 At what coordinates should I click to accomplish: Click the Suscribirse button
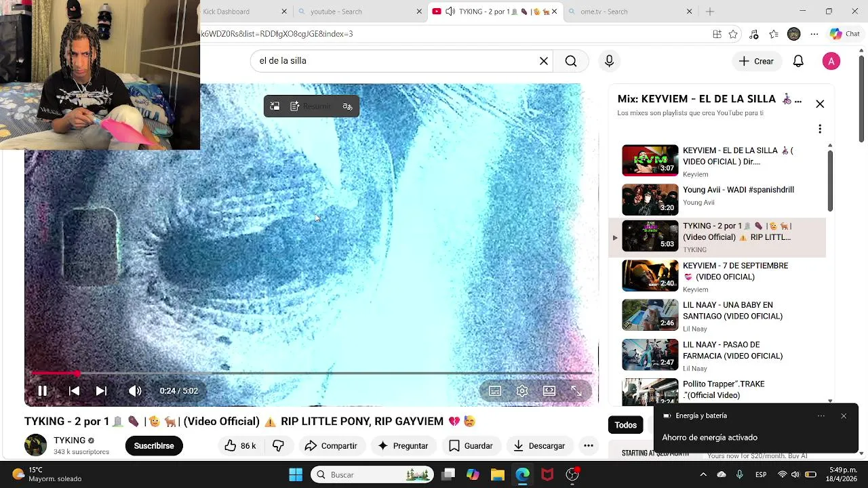tap(154, 446)
